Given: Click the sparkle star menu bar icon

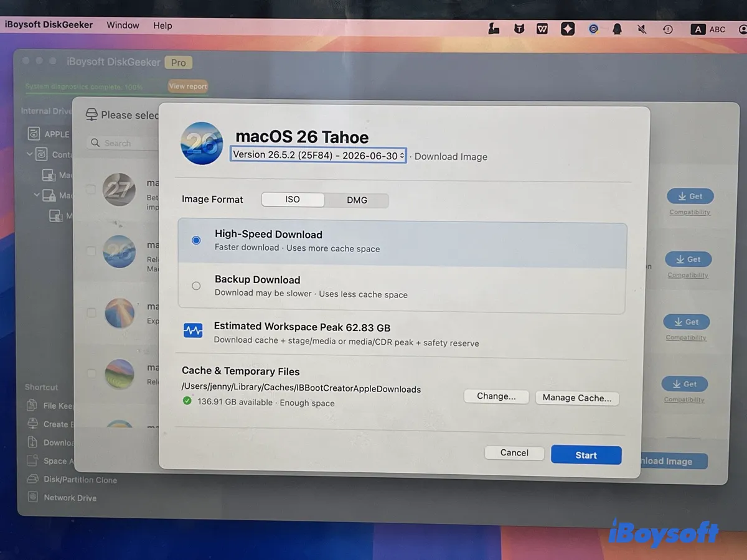Looking at the screenshot, I should 568,29.
